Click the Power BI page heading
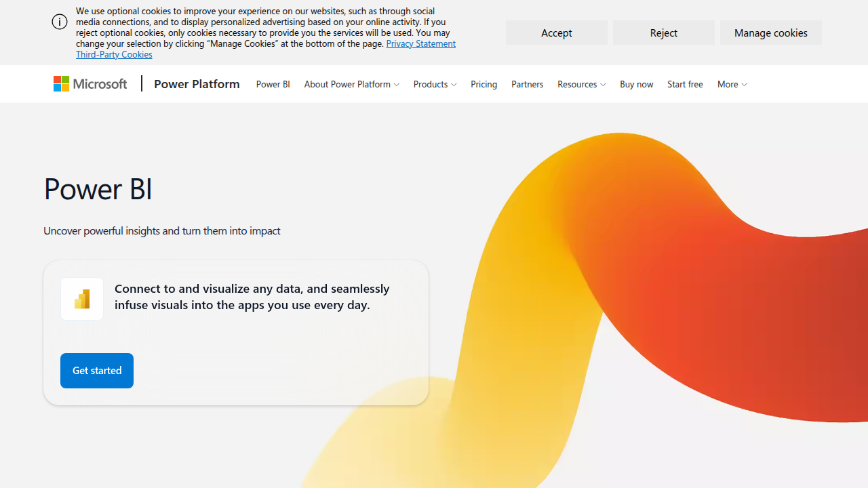868x488 pixels. click(98, 188)
